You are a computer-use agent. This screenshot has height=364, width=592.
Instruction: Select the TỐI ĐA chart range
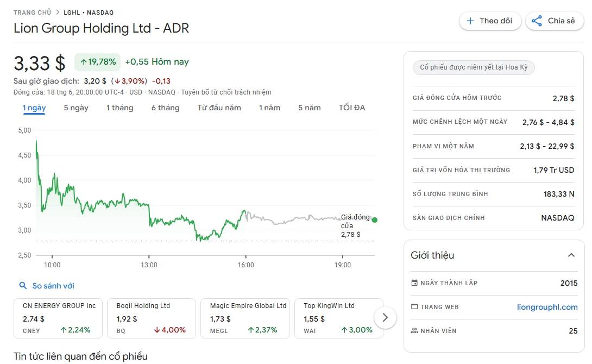point(352,108)
